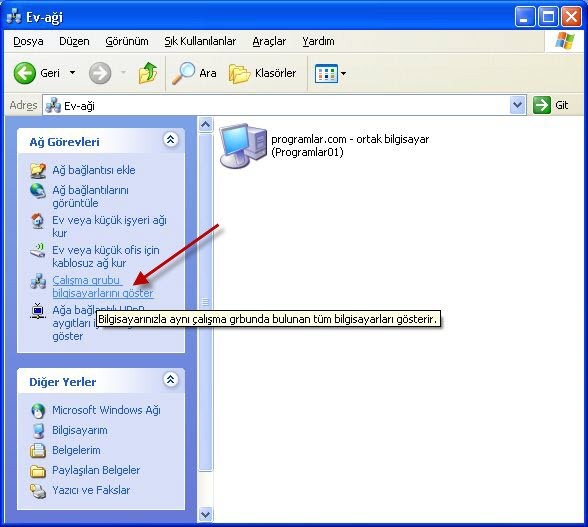Maximize the Ev-ağı window
Screen dimensions: 588x527
pyautogui.click(x=548, y=17)
